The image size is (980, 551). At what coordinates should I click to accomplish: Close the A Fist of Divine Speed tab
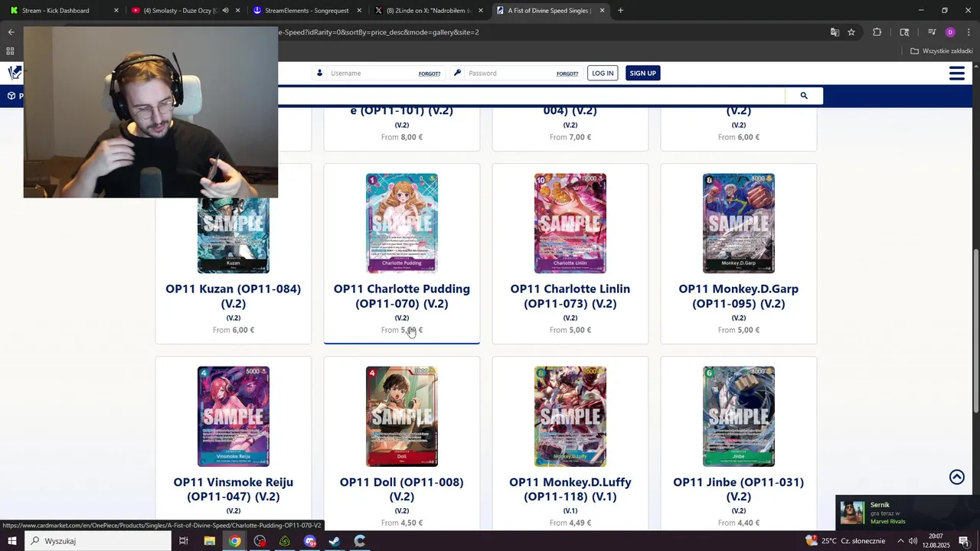coord(602,11)
